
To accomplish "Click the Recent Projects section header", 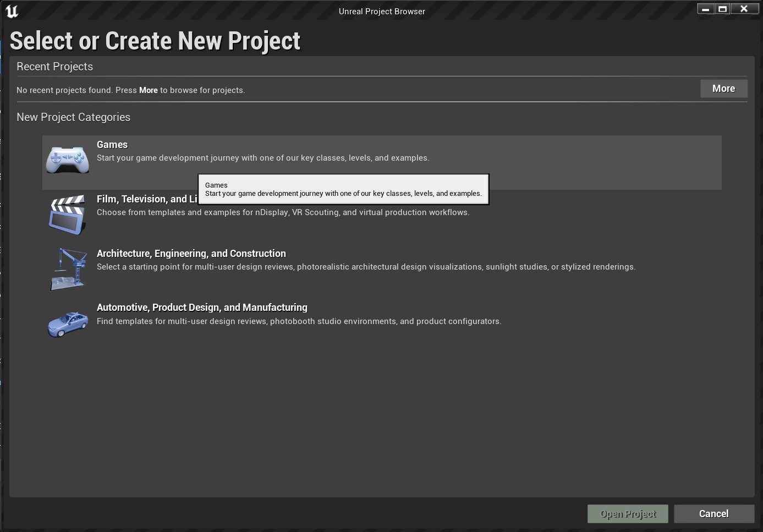I will (54, 67).
